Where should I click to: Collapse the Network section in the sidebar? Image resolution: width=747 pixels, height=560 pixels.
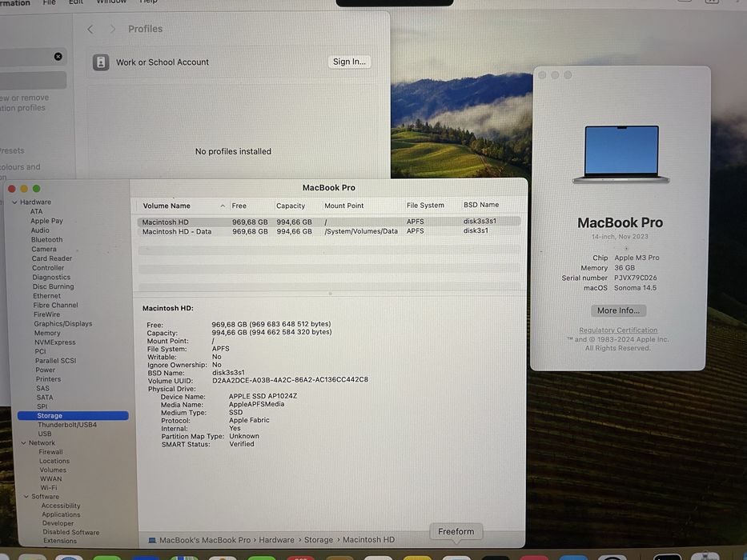tap(23, 443)
